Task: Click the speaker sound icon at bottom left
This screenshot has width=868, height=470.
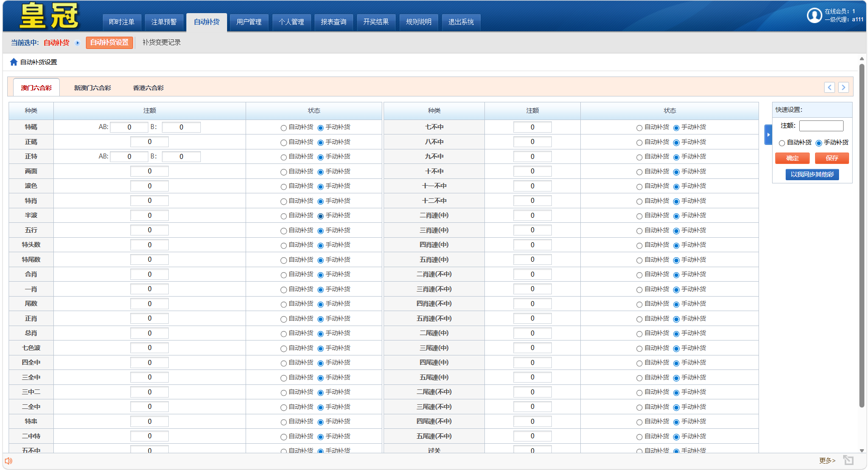Action: pyautogui.click(x=9, y=461)
